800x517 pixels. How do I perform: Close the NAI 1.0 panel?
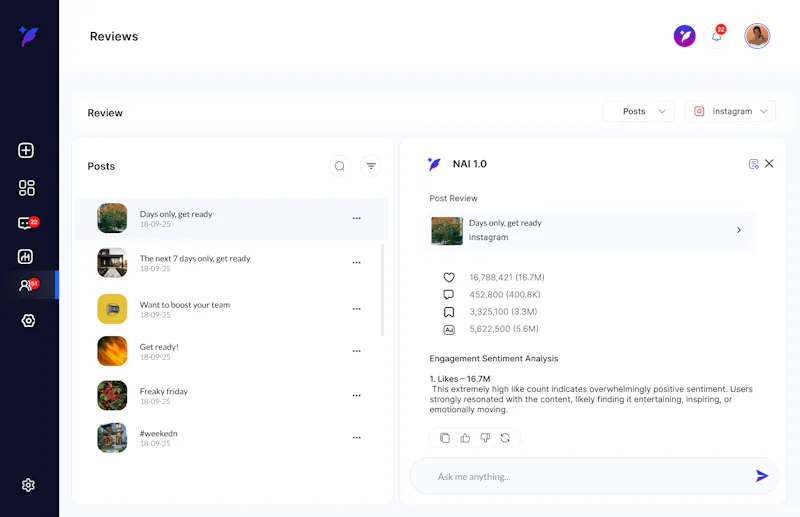tap(769, 163)
